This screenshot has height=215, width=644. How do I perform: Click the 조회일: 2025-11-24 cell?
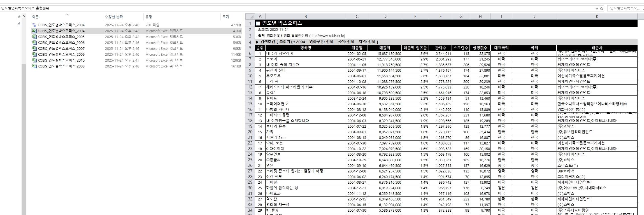(272, 29)
